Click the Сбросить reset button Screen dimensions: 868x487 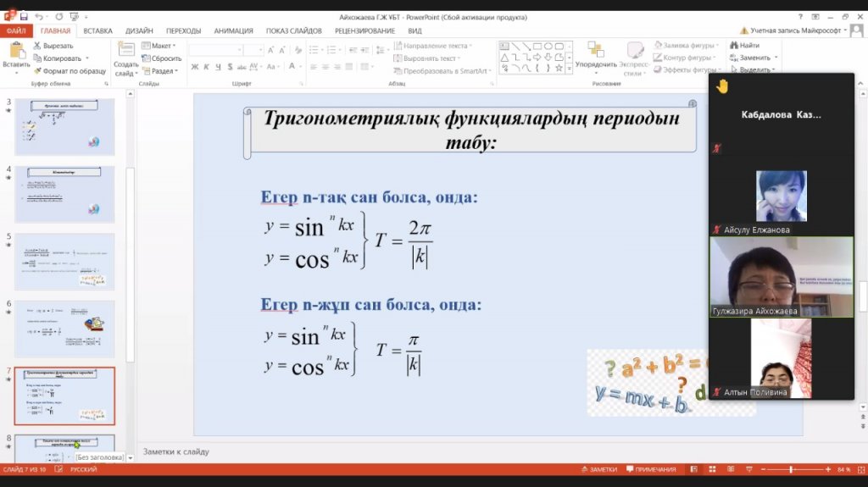(162, 58)
